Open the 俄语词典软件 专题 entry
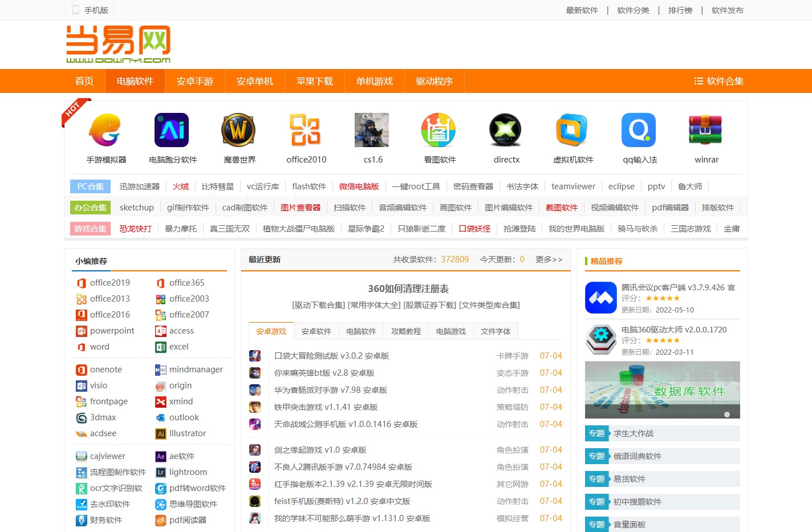Image resolution: width=812 pixels, height=532 pixels. (x=663, y=456)
